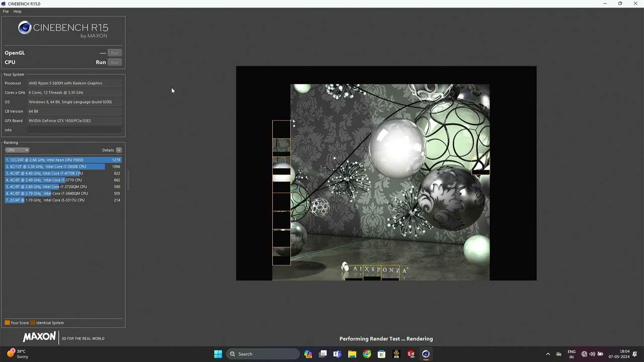Click the ENG IN language indicator
This screenshot has height=362, width=644.
click(x=572, y=354)
